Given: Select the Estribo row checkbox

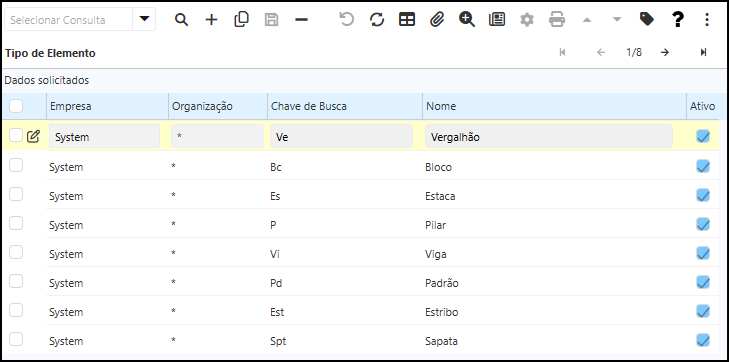Looking at the screenshot, I should 16,310.
